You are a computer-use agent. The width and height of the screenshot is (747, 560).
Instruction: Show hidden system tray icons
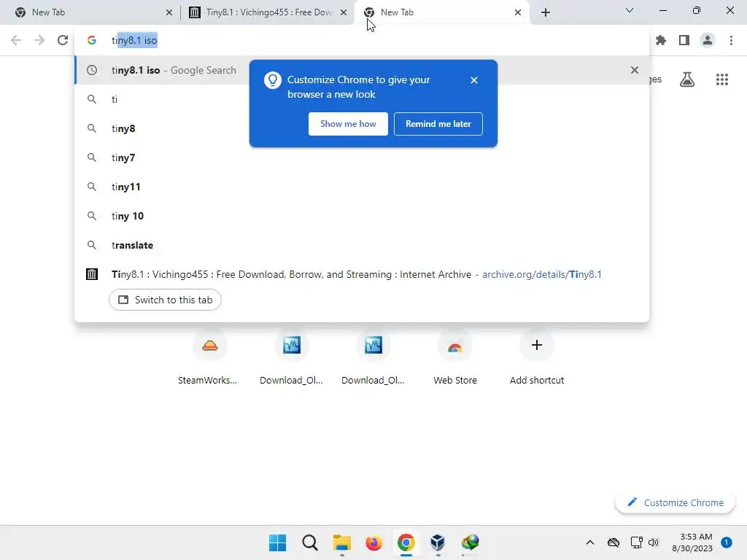589,542
